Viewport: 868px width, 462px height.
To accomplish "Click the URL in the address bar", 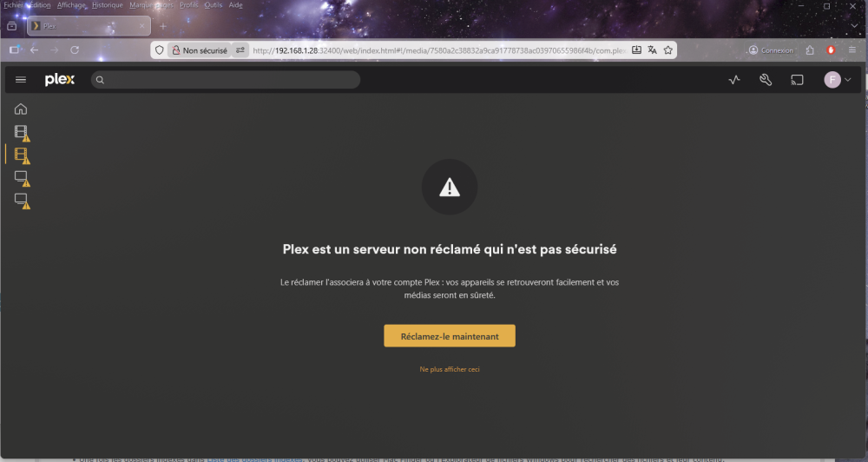I will tap(439, 50).
